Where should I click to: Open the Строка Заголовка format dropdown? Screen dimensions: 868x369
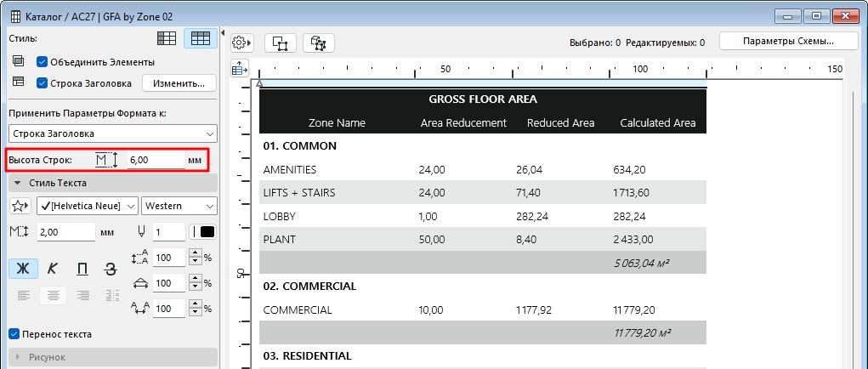click(112, 133)
